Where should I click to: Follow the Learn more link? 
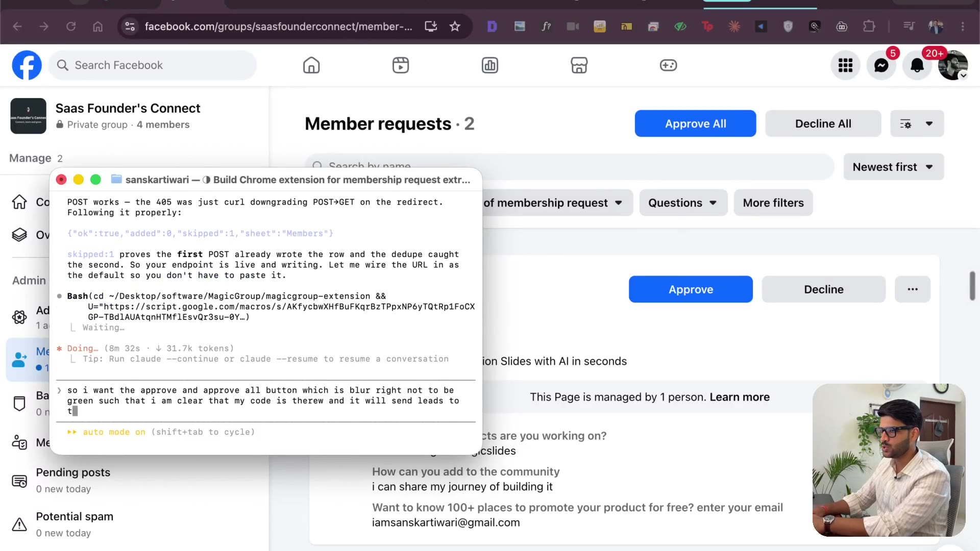coord(740,397)
